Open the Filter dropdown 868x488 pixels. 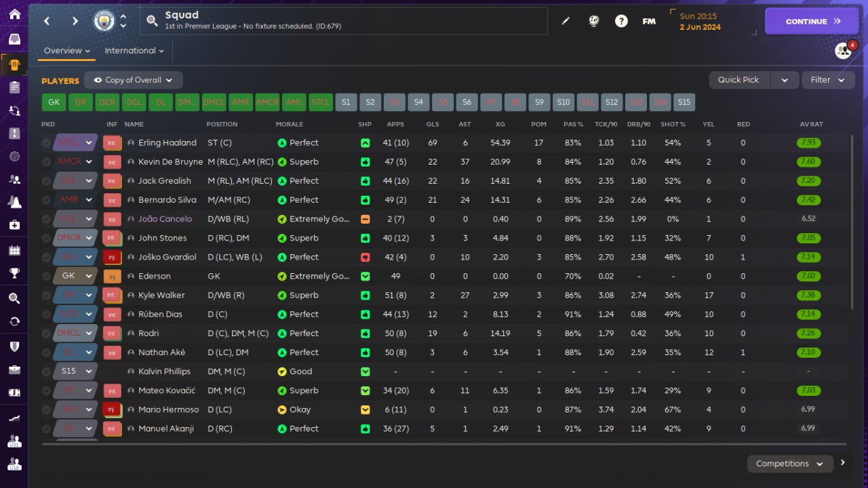pyautogui.click(x=828, y=80)
